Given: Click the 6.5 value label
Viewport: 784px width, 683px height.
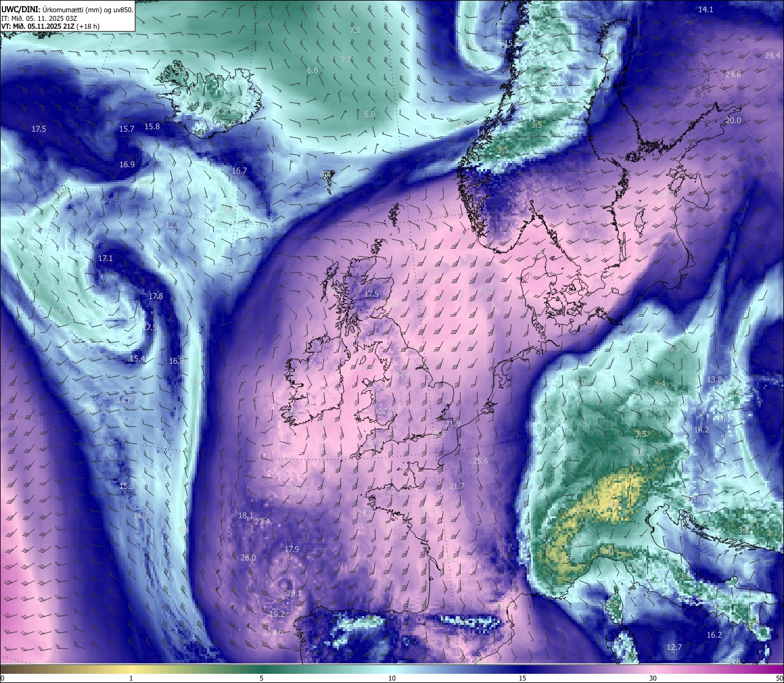Looking at the screenshot, I should (x=674, y=348).
